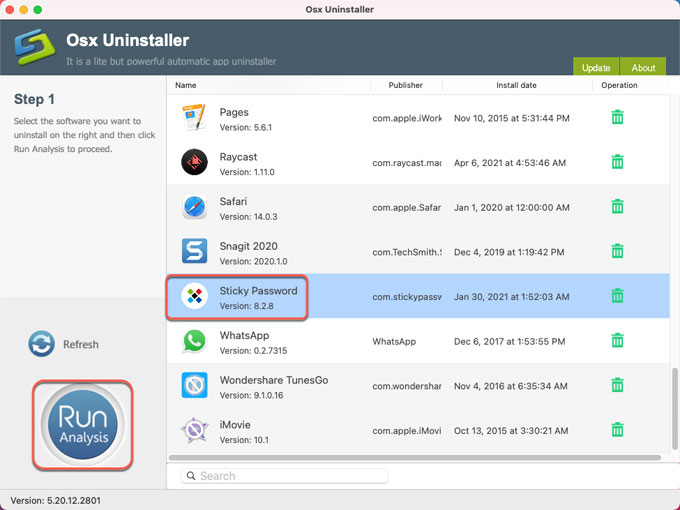Click date 'Dec 4, 2019 at 1:19:42 PM'
This screenshot has width=680, height=510.
(509, 252)
